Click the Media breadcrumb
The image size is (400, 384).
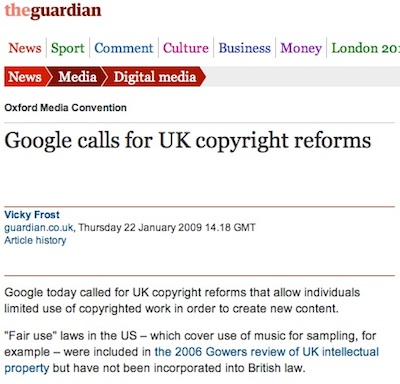coord(77,77)
